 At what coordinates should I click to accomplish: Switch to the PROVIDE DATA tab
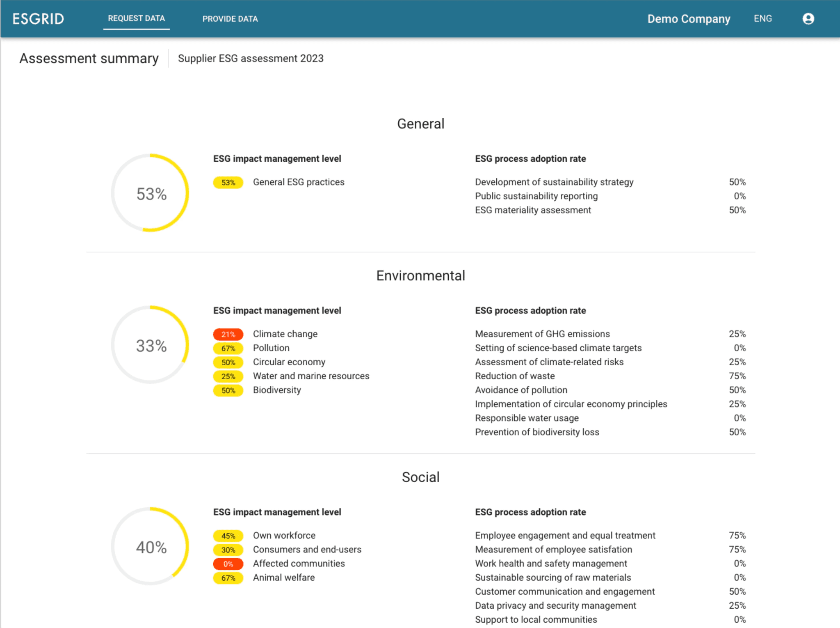point(230,18)
